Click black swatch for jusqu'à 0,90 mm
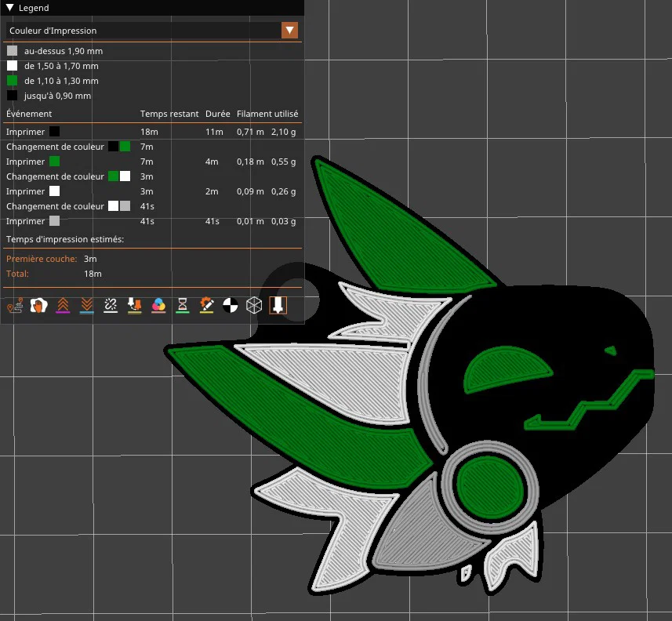This screenshot has width=672, height=621. click(12, 96)
